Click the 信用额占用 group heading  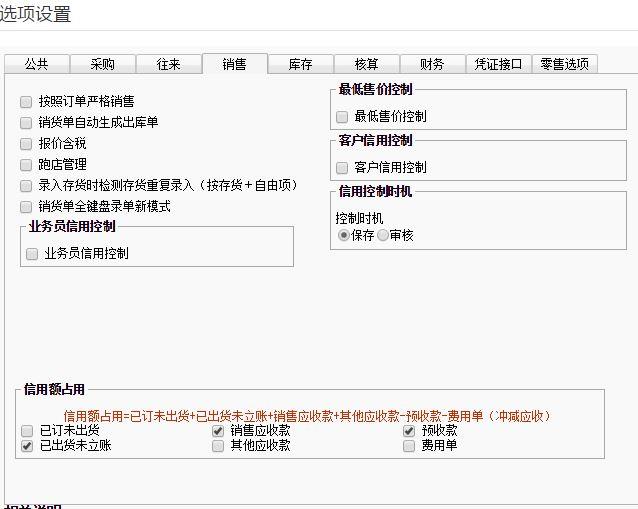[54, 389]
